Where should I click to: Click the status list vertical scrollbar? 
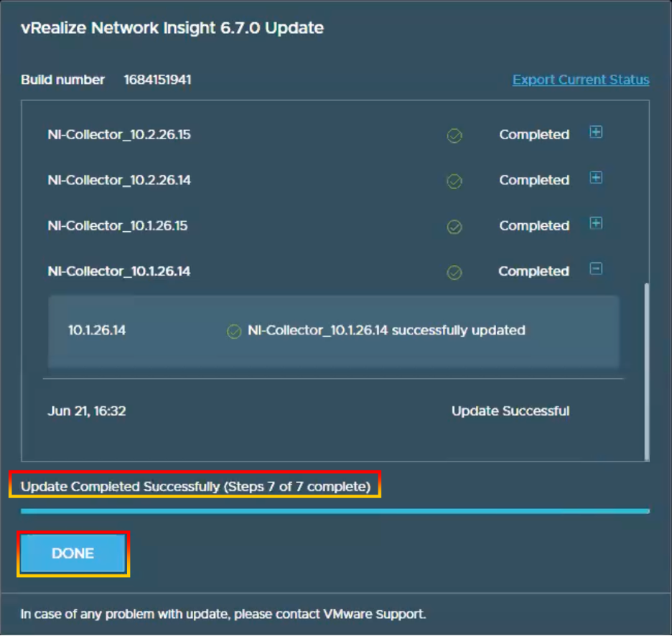tap(647, 372)
